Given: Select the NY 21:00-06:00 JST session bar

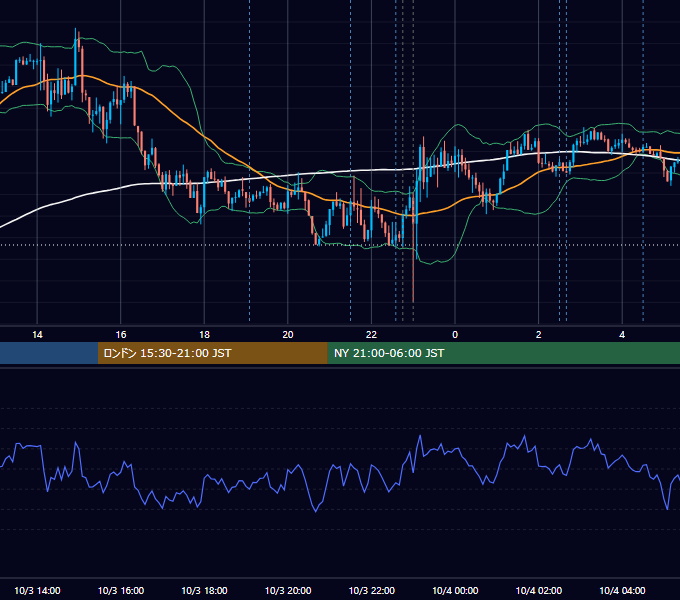Looking at the screenshot, I should point(503,353).
